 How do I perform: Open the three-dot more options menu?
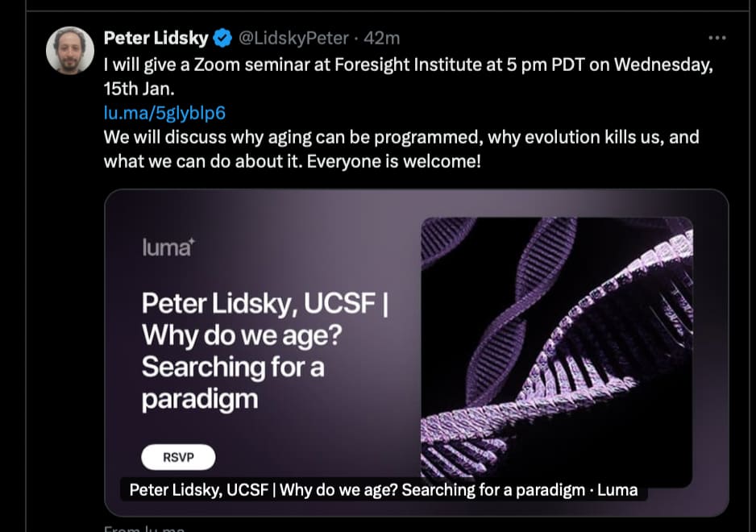(717, 38)
